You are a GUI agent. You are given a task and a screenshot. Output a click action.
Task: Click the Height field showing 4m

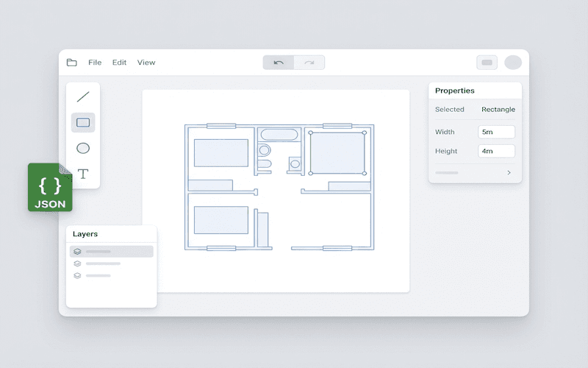(x=497, y=151)
